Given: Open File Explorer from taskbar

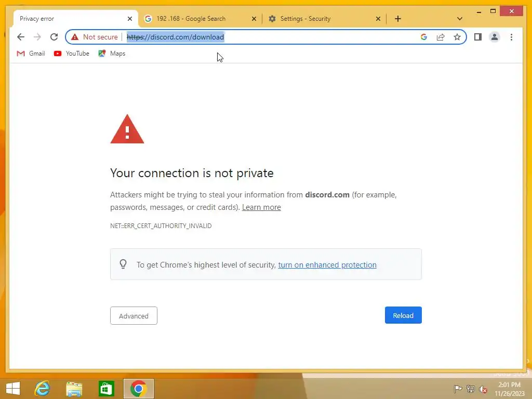Looking at the screenshot, I should tap(74, 389).
